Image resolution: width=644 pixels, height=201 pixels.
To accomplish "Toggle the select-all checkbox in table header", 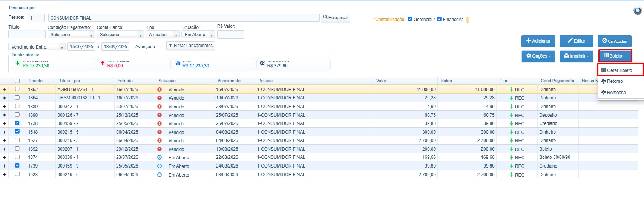I will [x=17, y=81].
